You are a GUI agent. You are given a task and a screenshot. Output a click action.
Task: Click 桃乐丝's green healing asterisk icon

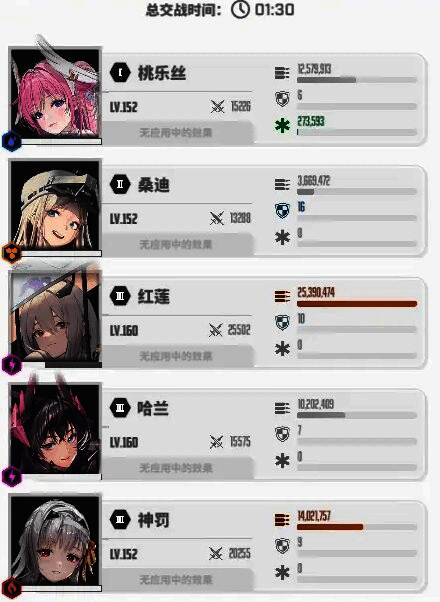[x=282, y=126]
